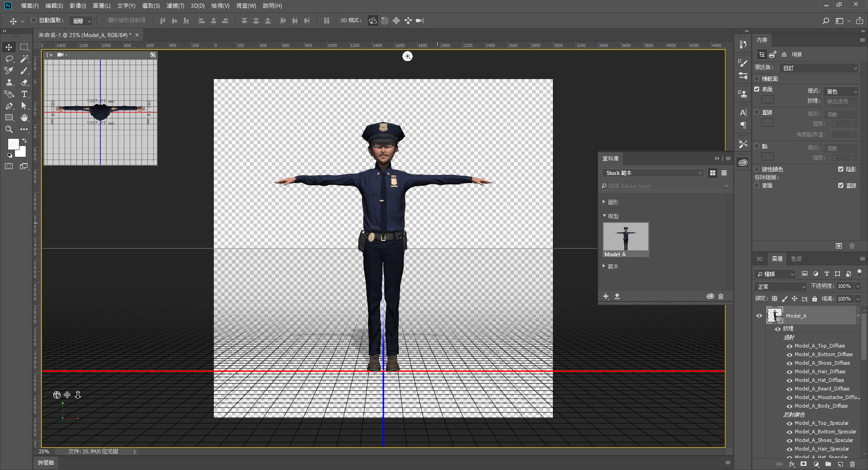Open the surface 樣式 style dropdown
This screenshot has width=868, height=470.
coord(840,91)
